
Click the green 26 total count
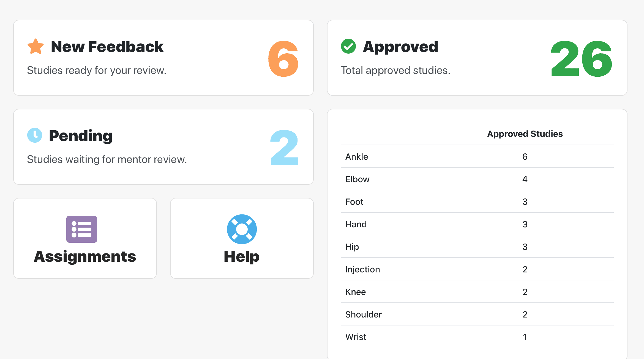tap(581, 60)
